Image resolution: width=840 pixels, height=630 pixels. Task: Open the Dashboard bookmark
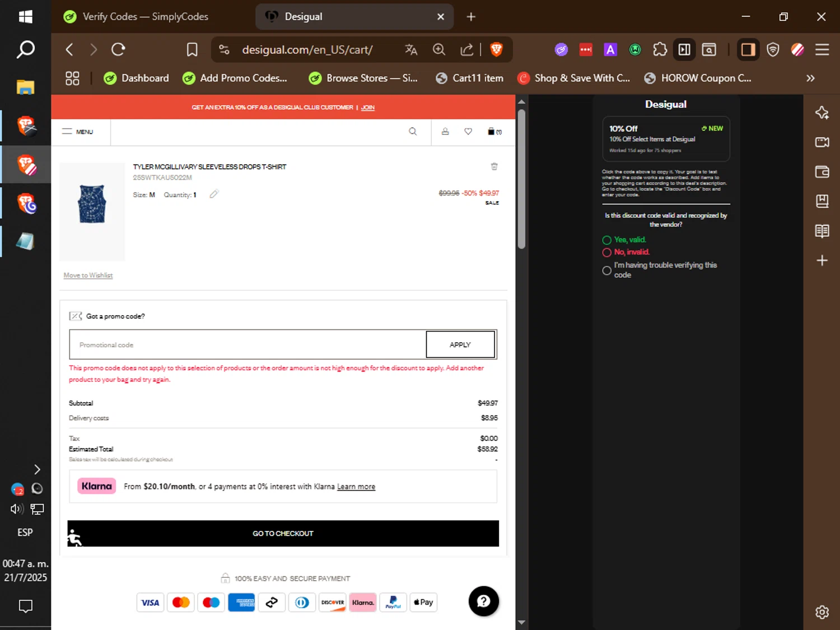coord(136,78)
